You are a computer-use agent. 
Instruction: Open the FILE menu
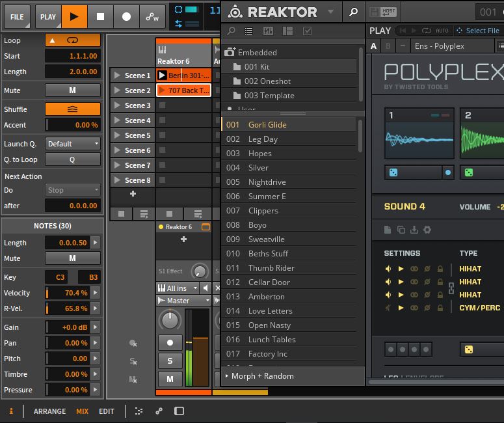point(17,16)
